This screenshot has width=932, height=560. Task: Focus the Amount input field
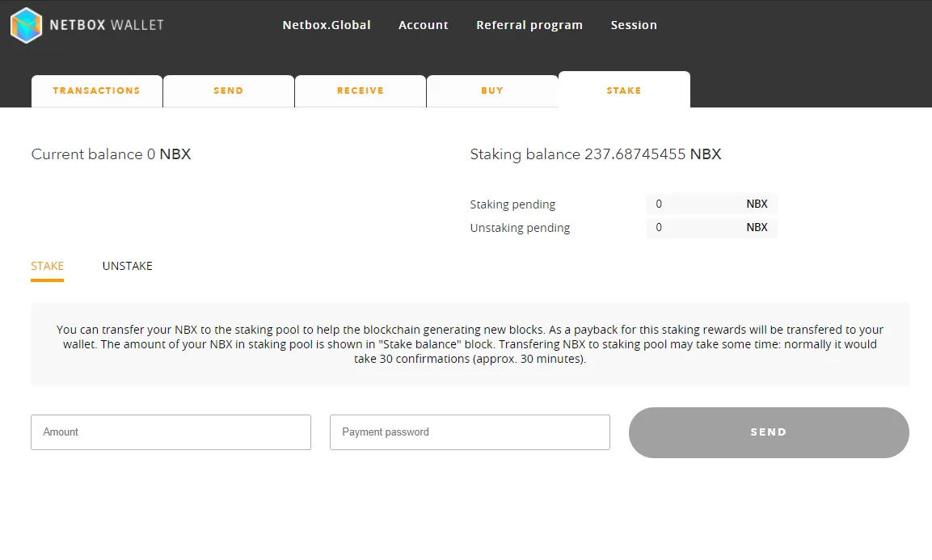171,432
